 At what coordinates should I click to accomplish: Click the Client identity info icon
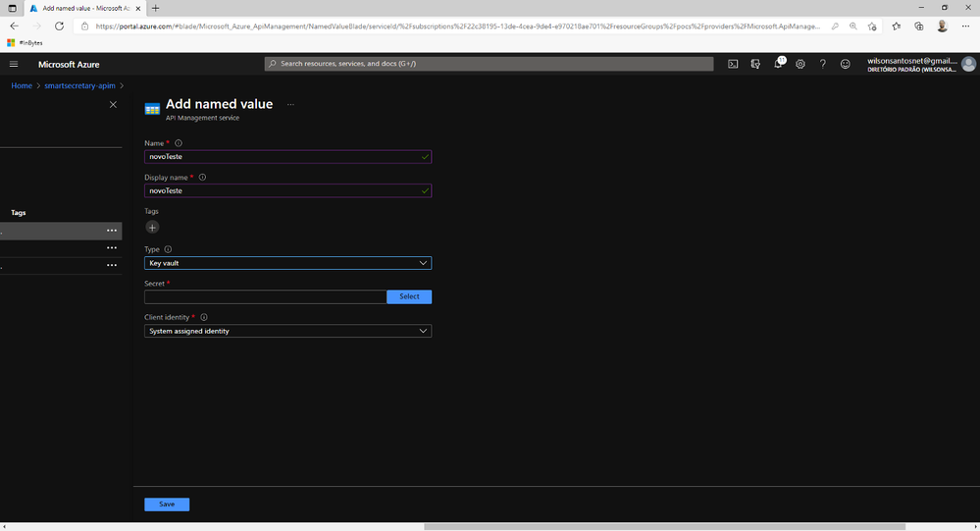pyautogui.click(x=204, y=317)
